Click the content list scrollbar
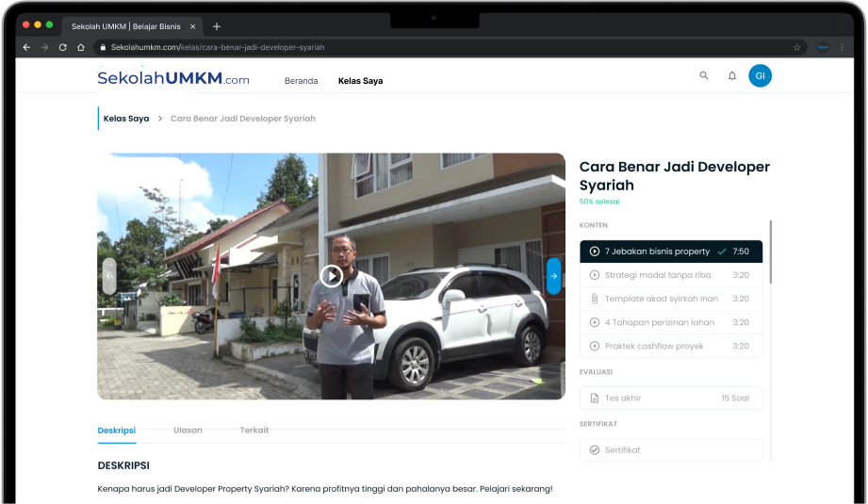The height and width of the screenshot is (504, 868). [770, 252]
